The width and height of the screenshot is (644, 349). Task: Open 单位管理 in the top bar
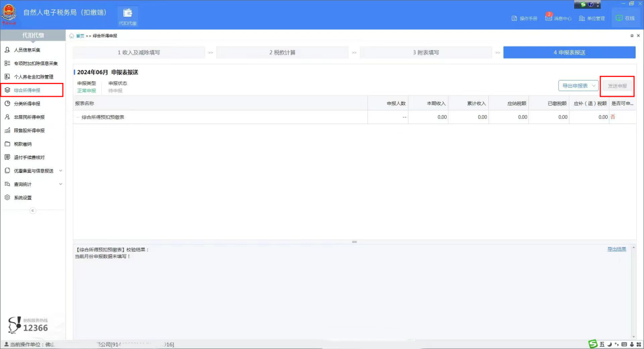(x=592, y=18)
